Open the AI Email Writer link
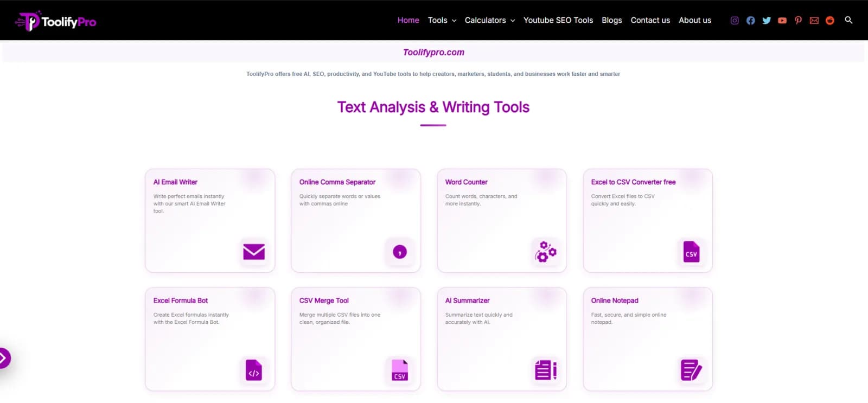Screen dimensions: 868x403 point(175,182)
